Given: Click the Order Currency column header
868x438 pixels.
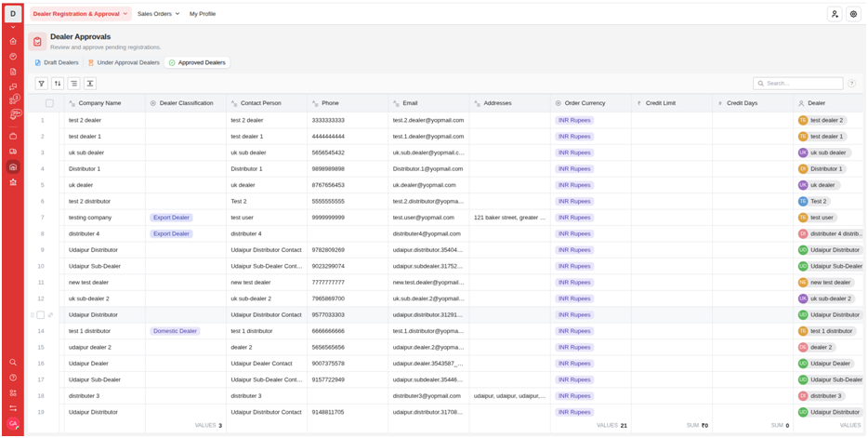Looking at the screenshot, I should pyautogui.click(x=591, y=103).
